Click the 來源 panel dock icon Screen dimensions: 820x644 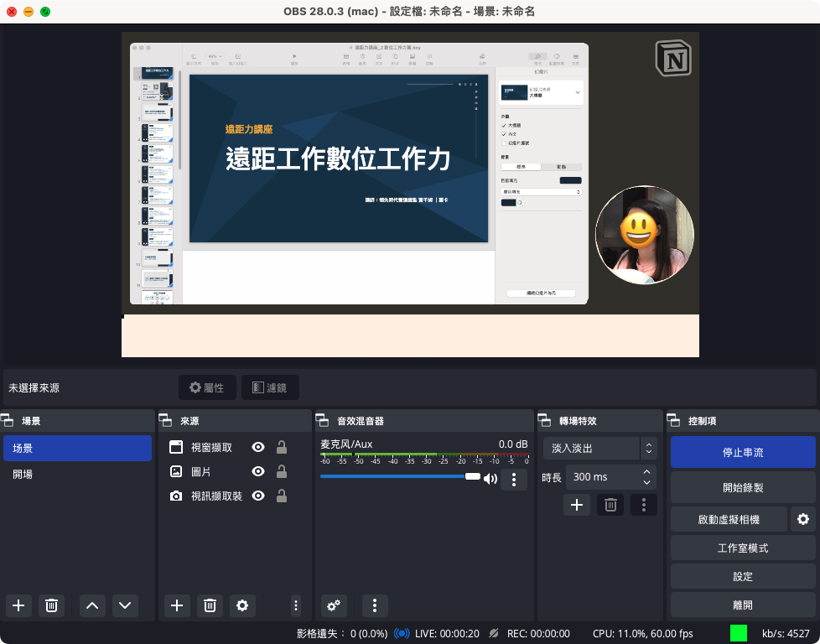tap(165, 421)
